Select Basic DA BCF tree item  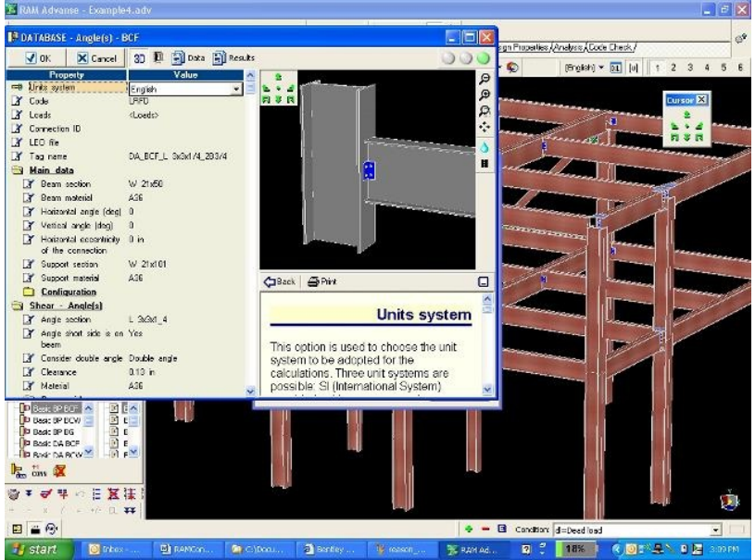56,443
